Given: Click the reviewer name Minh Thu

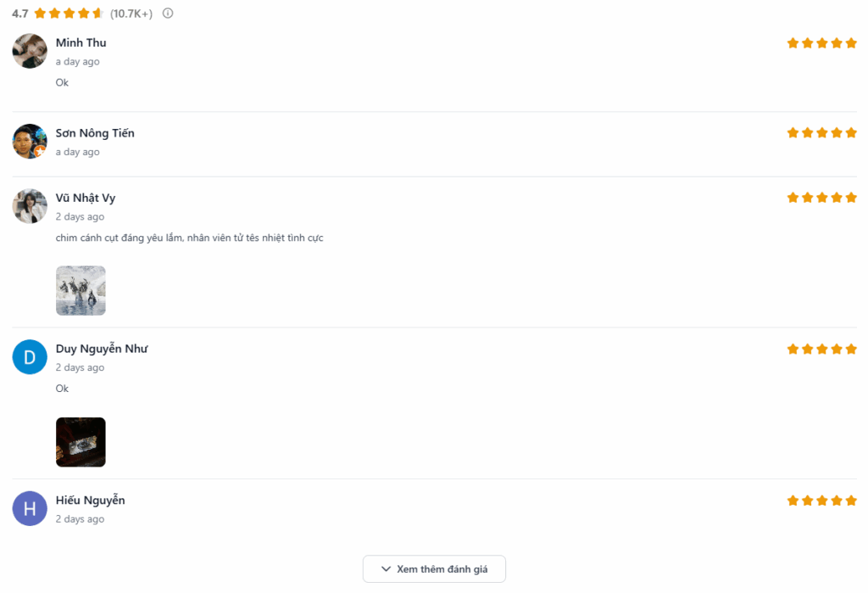Looking at the screenshot, I should (x=81, y=43).
